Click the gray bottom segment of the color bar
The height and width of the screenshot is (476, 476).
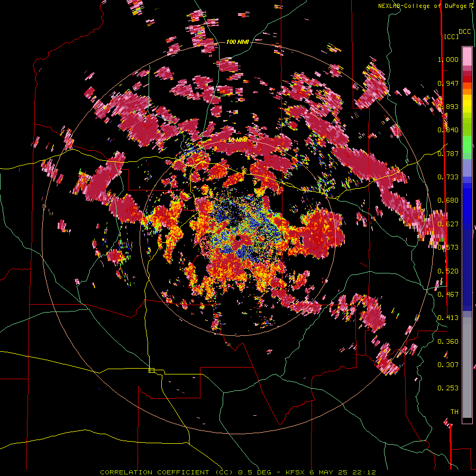[467, 368]
